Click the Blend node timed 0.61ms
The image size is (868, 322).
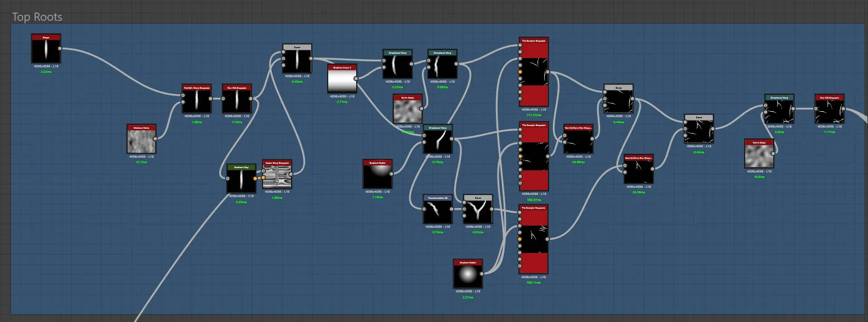point(478,209)
